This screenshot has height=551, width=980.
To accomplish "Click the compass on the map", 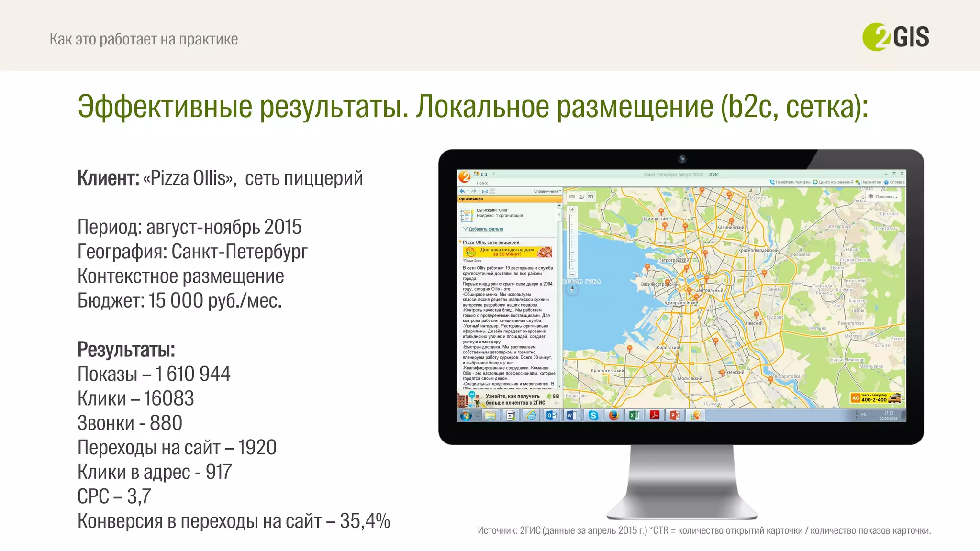I will point(572,289).
